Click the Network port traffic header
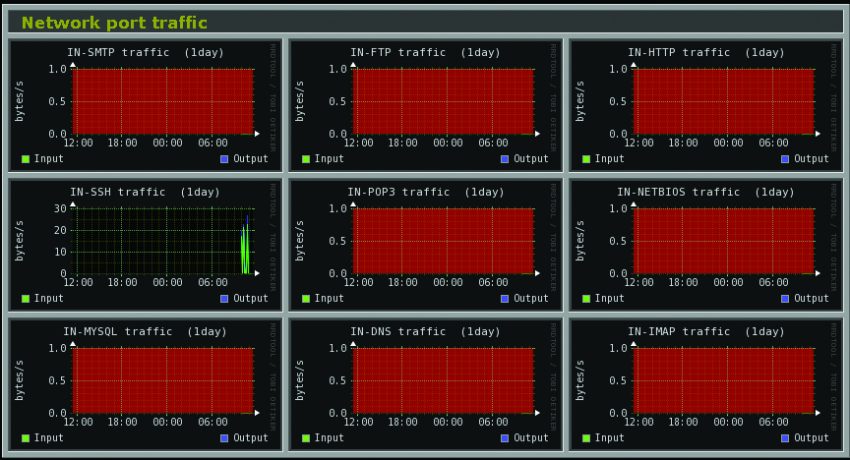The image size is (850, 460). coord(115,22)
